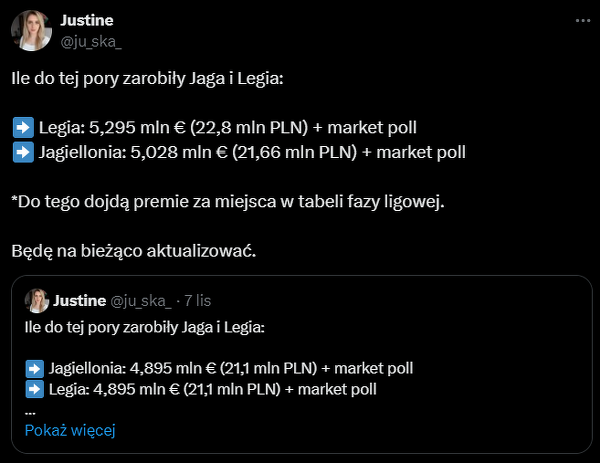Click the arrow emoji before Jagiellonia 5,028 mln
Image resolution: width=600 pixels, height=463 pixels.
pyautogui.click(x=23, y=152)
